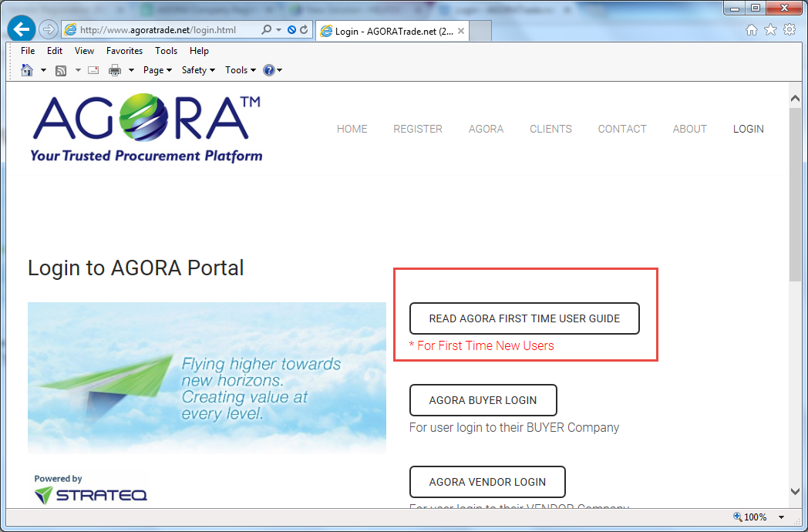Click the blue Help question mark icon
The width and height of the screenshot is (808, 532).
tap(268, 70)
